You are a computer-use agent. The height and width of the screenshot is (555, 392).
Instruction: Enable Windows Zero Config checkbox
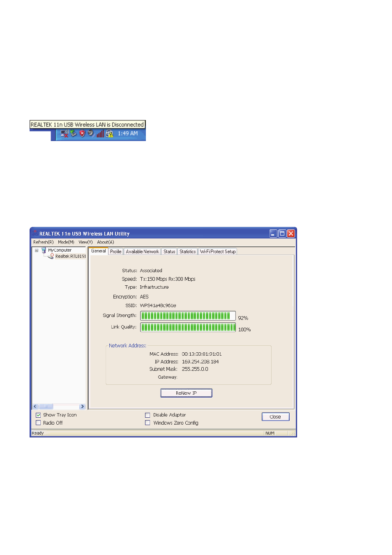click(x=148, y=423)
